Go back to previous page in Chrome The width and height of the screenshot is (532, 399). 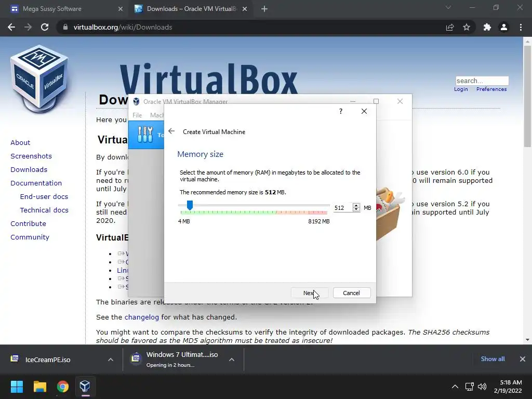coord(11,27)
